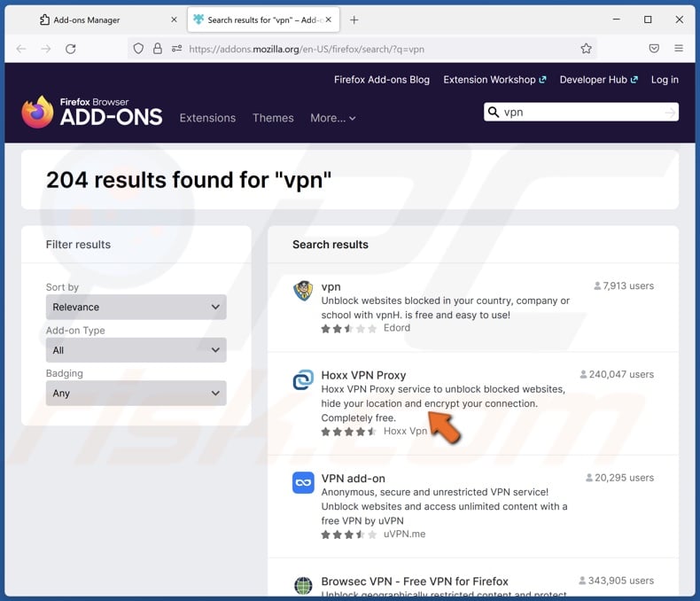
Task: Open the Hoxx VPN Proxy result title
Action: coord(363,375)
